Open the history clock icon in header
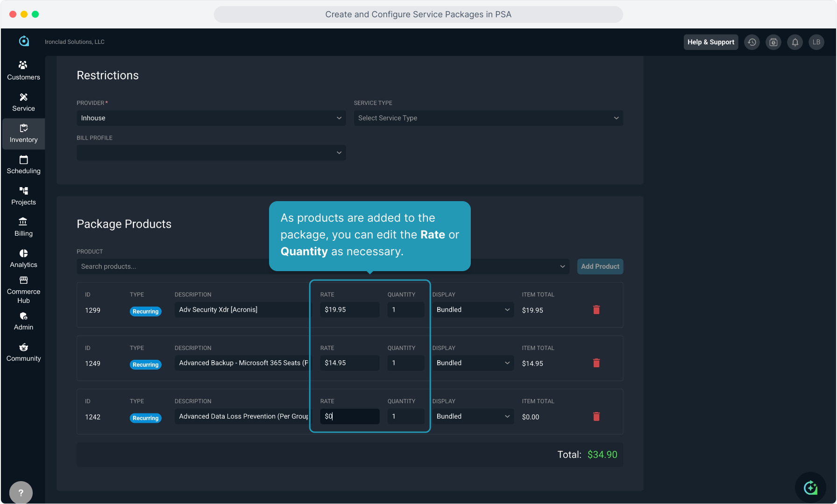The height and width of the screenshot is (504, 837). [x=752, y=42]
